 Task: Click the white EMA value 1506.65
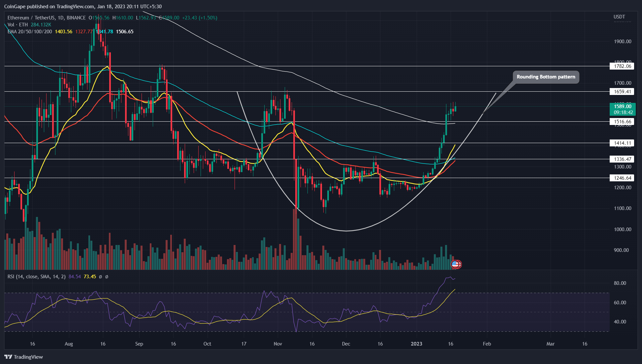(125, 32)
